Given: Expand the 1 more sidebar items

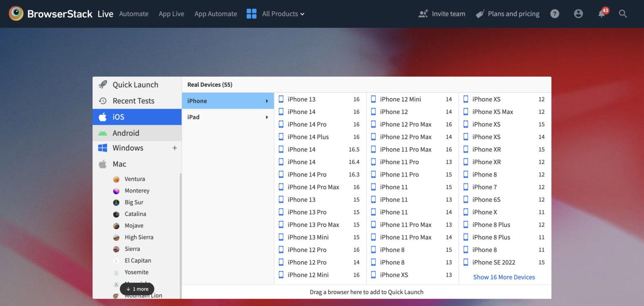Looking at the screenshot, I should (137, 289).
